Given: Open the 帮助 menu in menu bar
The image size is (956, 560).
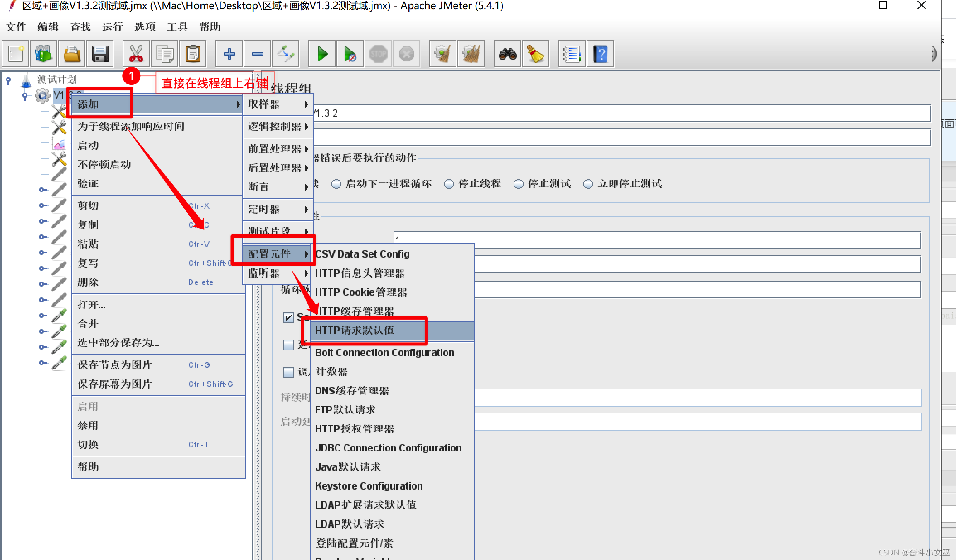Looking at the screenshot, I should [x=210, y=27].
